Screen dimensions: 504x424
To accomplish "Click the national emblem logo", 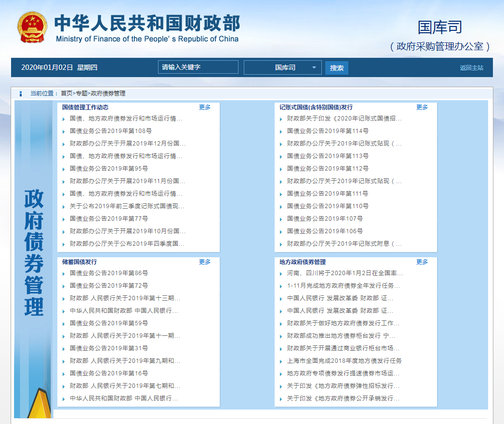I will (x=32, y=27).
